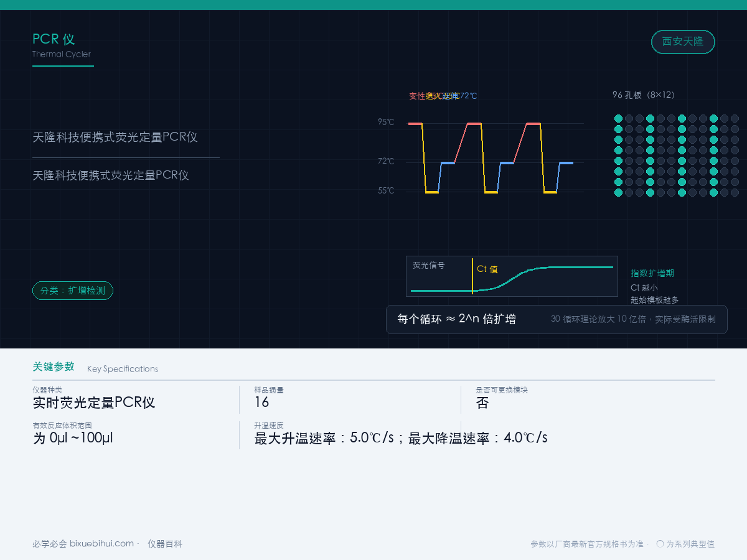The image size is (747, 560).
Task: Click the 指数扩增期 legend label
Action: (652, 273)
